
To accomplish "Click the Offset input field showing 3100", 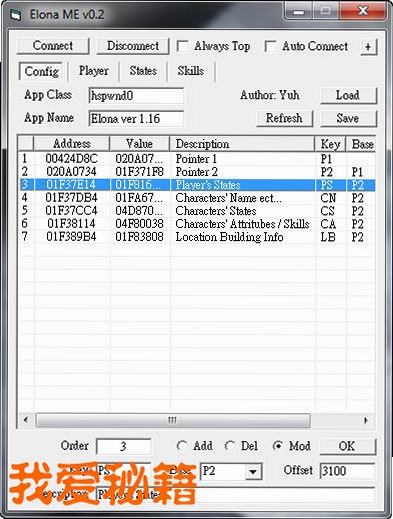I will tap(347, 471).
